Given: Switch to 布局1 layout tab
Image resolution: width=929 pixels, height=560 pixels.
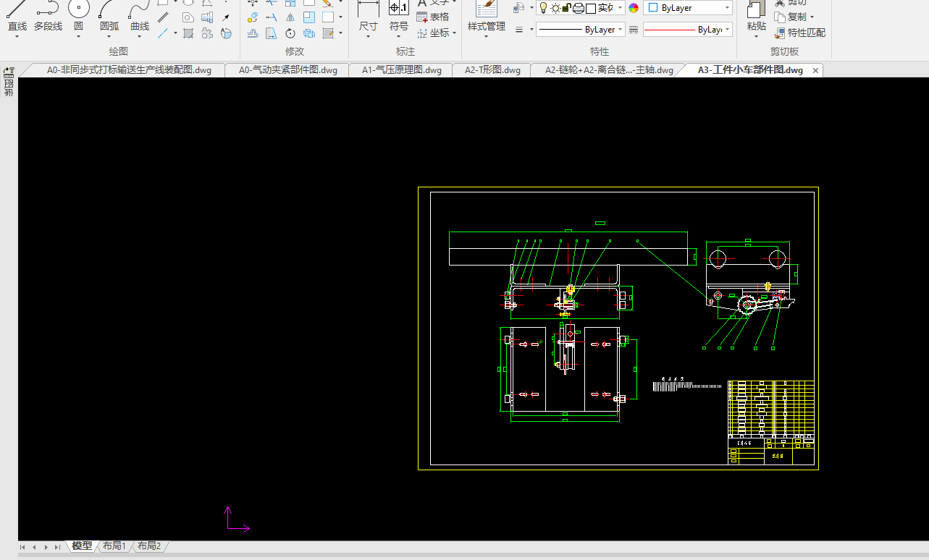Looking at the screenshot, I should (114, 546).
